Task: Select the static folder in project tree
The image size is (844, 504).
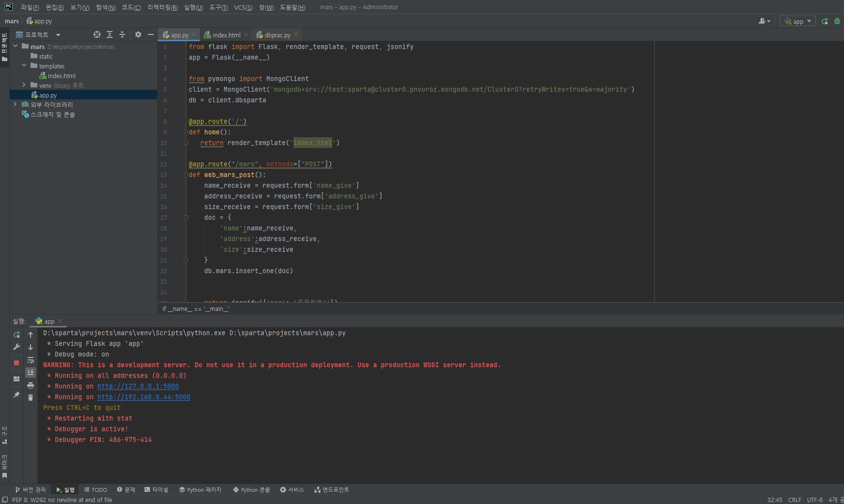Action: [x=46, y=56]
